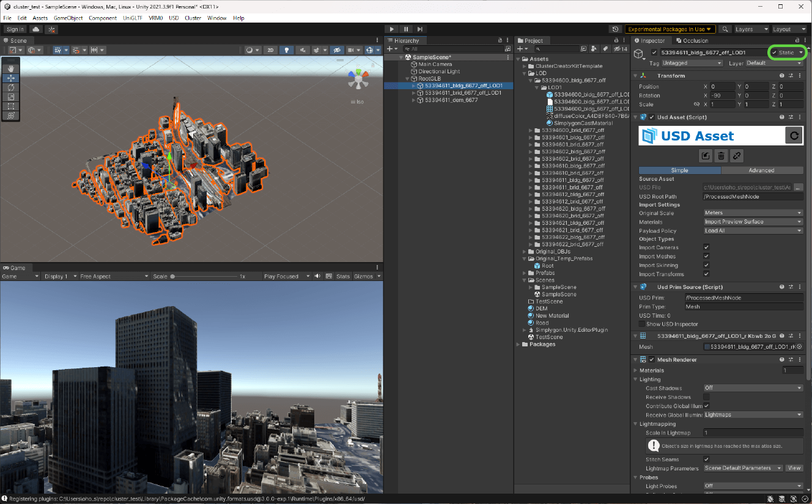Switch to Advanced tab in USD Asset
Viewport: 812px width, 504px height.
point(762,170)
